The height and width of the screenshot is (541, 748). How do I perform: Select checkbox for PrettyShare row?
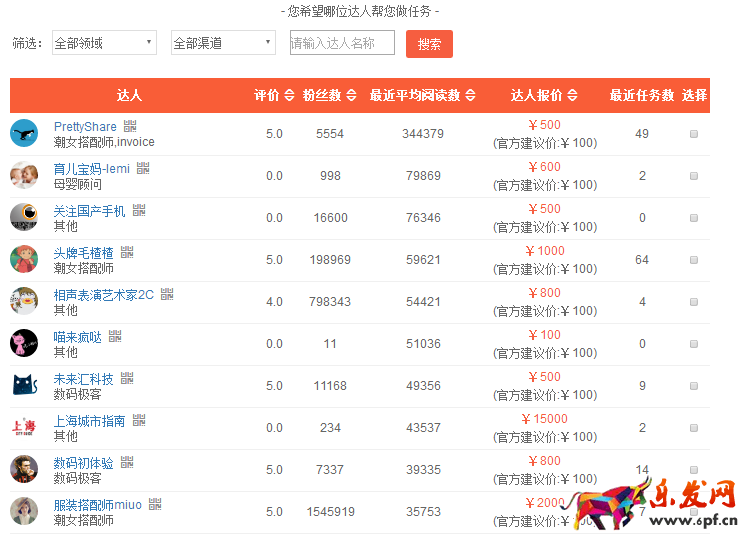[694, 134]
